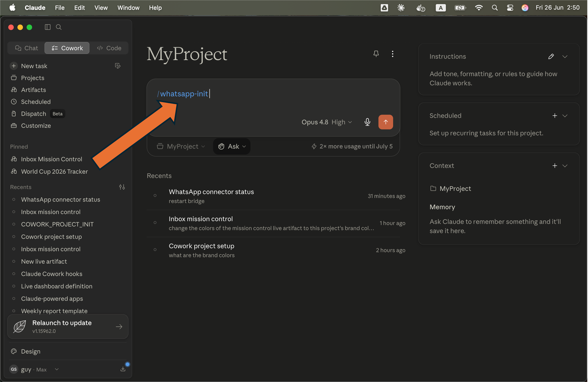Open the MyProject three-dot options menu
The width and height of the screenshot is (588, 382).
[x=392, y=54]
